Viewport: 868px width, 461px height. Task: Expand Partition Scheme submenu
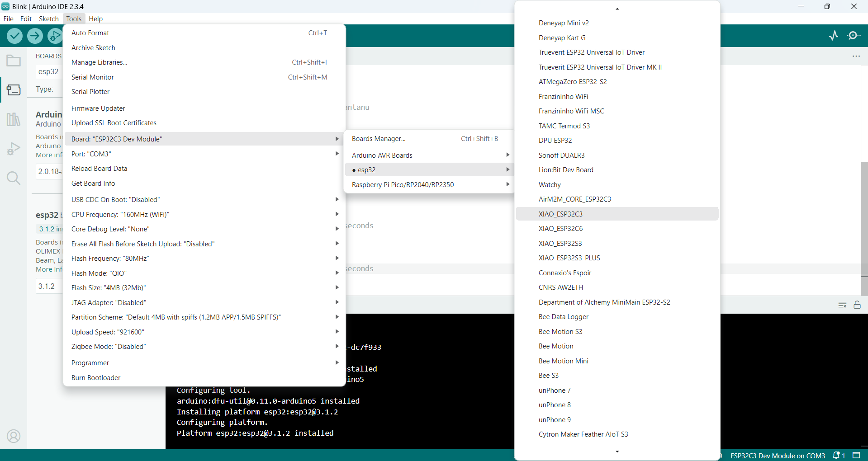point(204,317)
